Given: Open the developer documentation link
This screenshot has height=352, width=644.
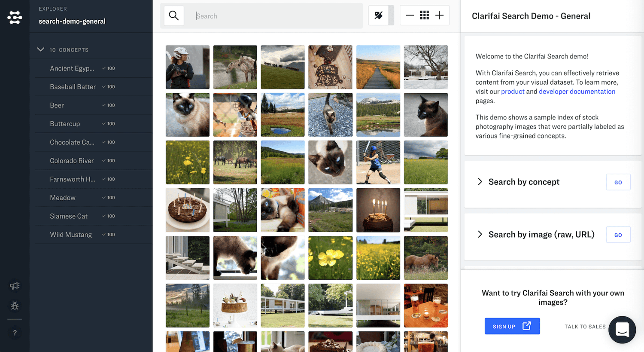Looking at the screenshot, I should (577, 92).
